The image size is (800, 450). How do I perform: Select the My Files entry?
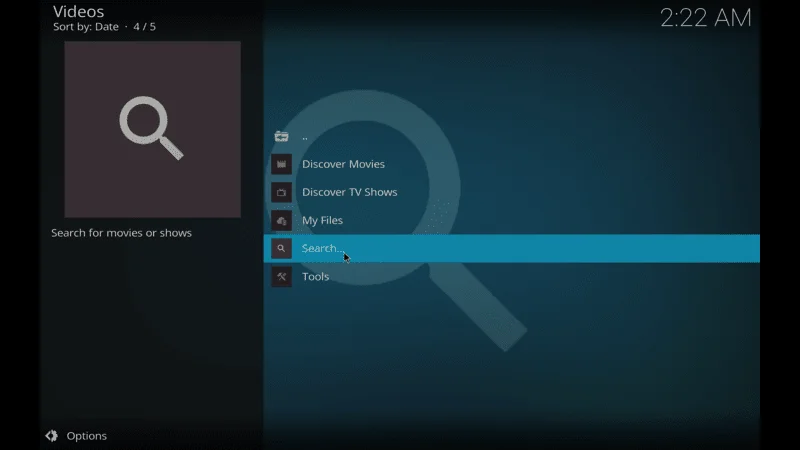[x=511, y=220]
